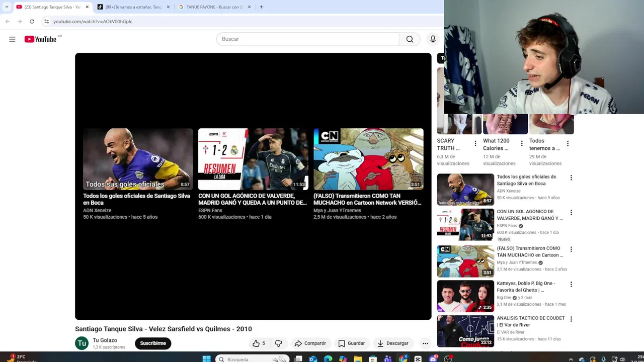Open Microsoft Edge from the taskbar
This screenshot has width=644, height=362.
[328, 359]
